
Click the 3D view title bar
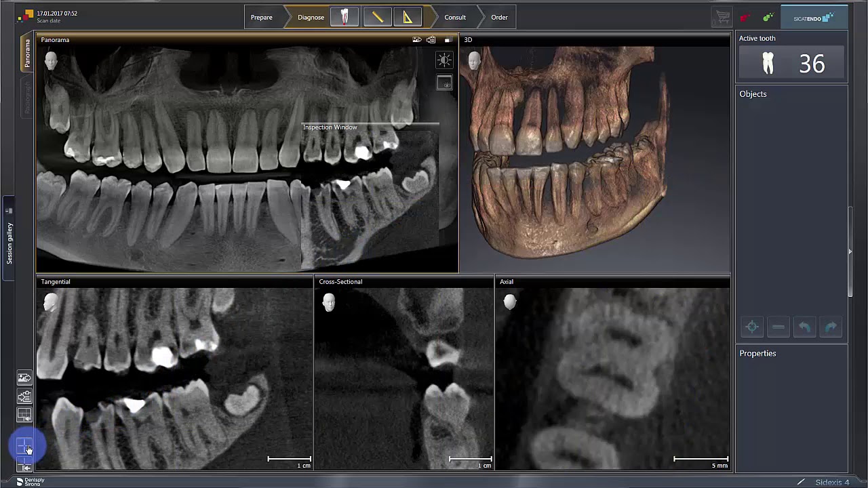coord(595,40)
